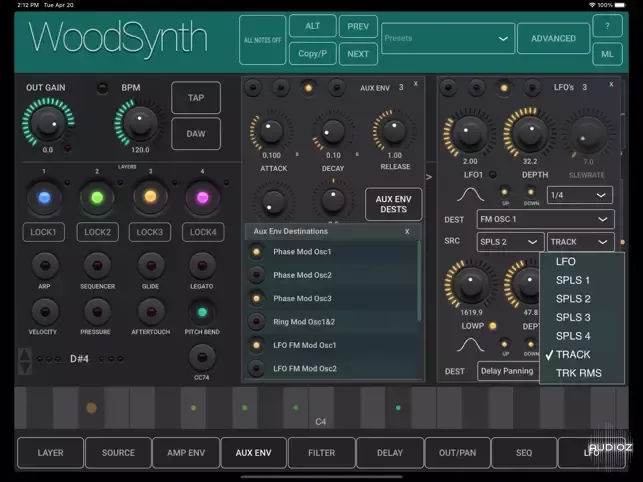Click the ADVANCED button
The image size is (643, 482).
pyautogui.click(x=553, y=39)
